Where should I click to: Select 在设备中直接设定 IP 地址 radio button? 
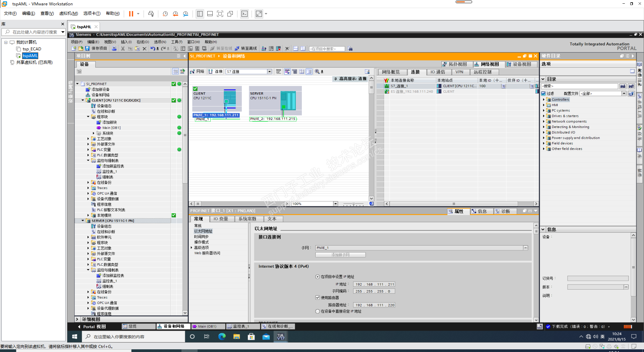(318, 311)
